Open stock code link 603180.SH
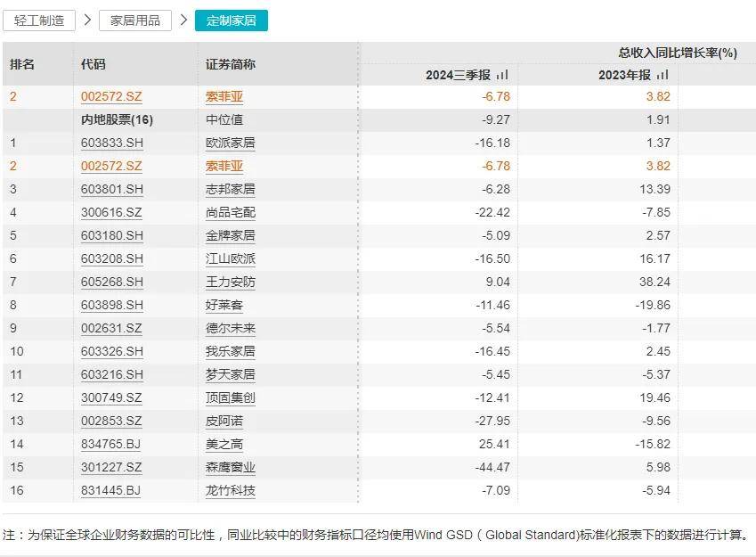The width and height of the screenshot is (756, 557). coord(112,235)
